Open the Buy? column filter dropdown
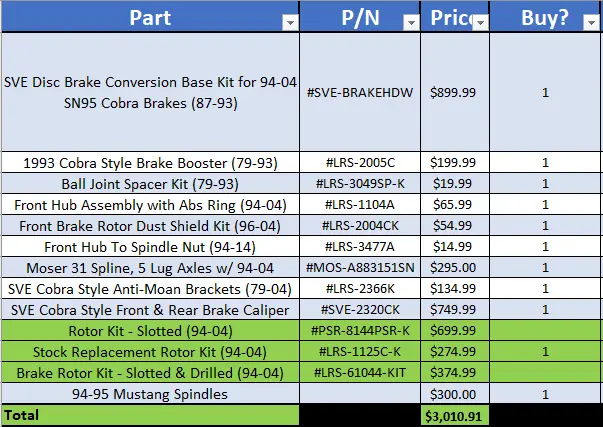This screenshot has height=427, width=603. pos(591,22)
